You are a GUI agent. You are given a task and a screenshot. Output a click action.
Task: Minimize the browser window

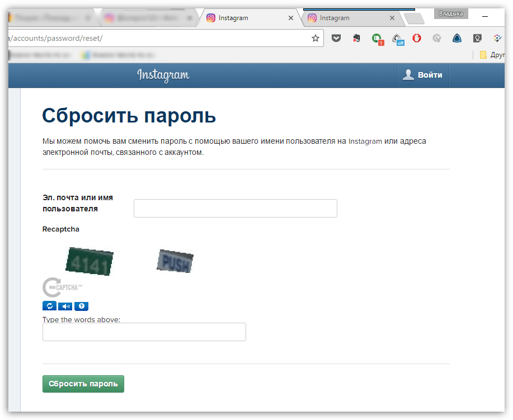click(485, 16)
